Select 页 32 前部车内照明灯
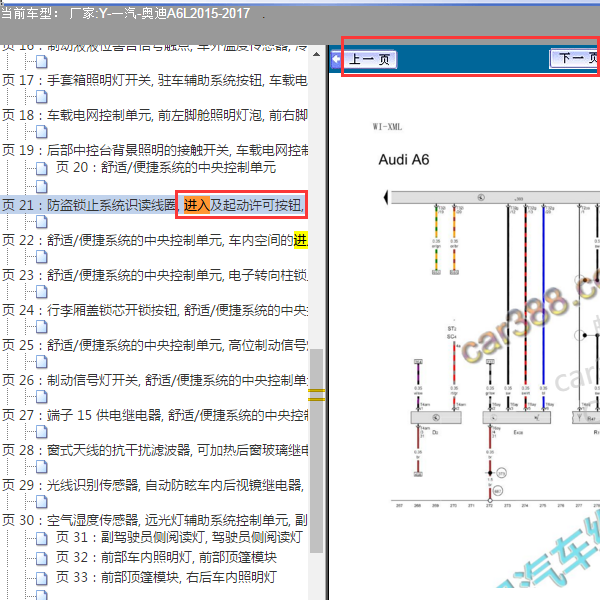Screen dimensions: 600x600 (x=166, y=557)
